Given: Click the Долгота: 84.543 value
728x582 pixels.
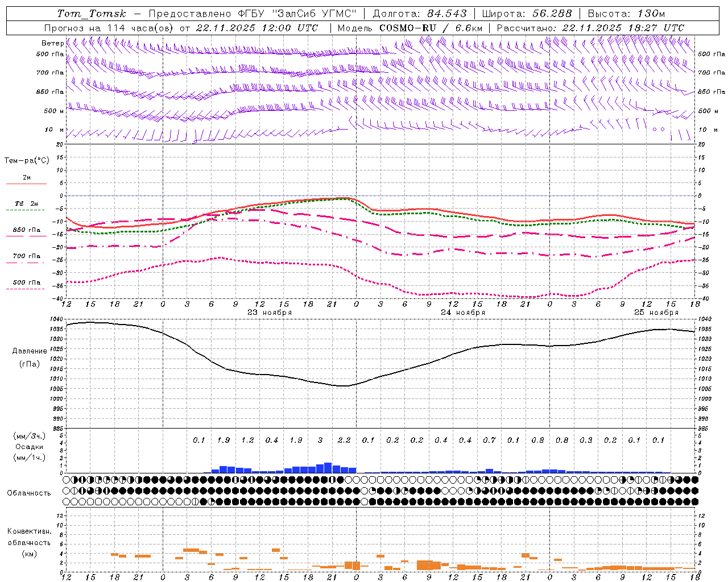Looking at the screenshot, I should [x=420, y=14].
